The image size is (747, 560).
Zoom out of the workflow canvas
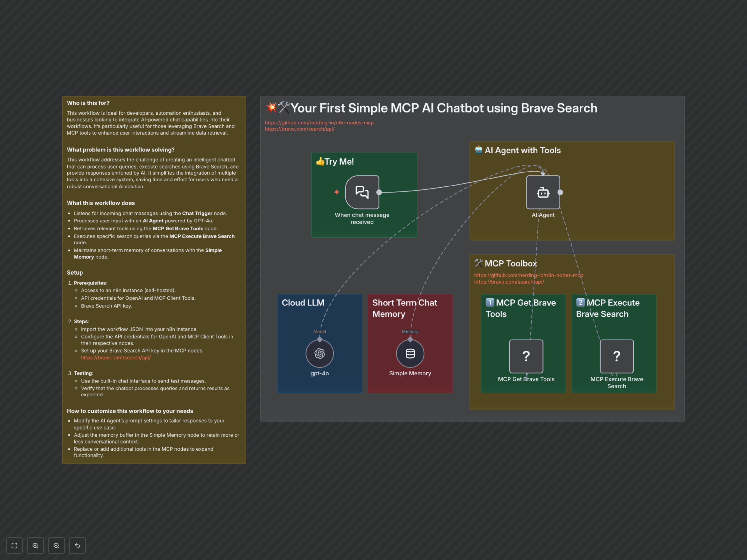click(56, 545)
